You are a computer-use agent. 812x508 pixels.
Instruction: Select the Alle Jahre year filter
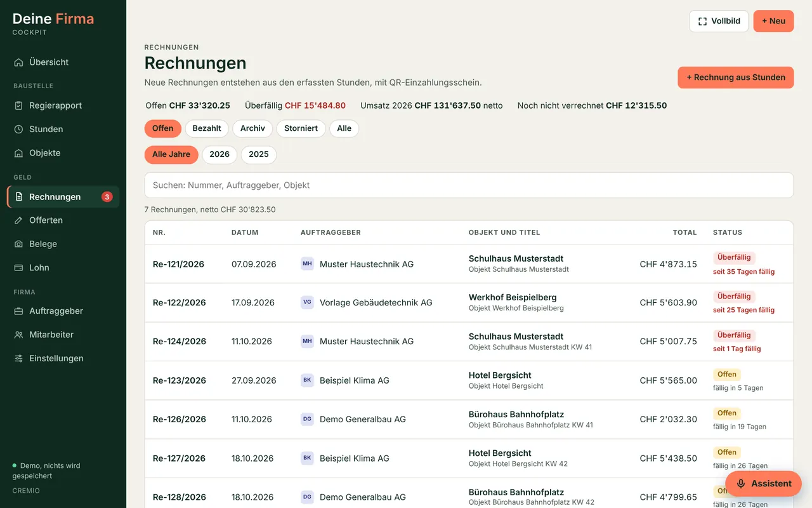[x=171, y=154]
